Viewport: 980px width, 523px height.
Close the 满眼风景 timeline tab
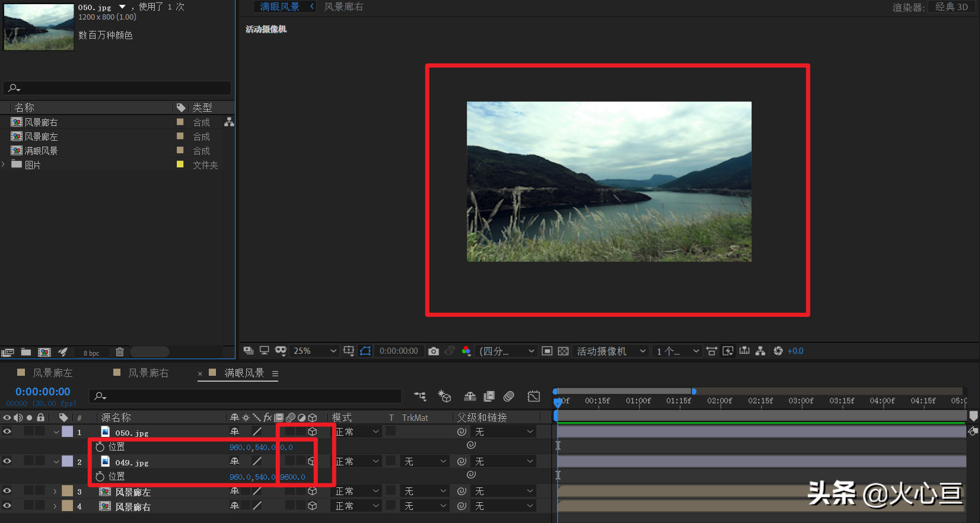[200, 373]
